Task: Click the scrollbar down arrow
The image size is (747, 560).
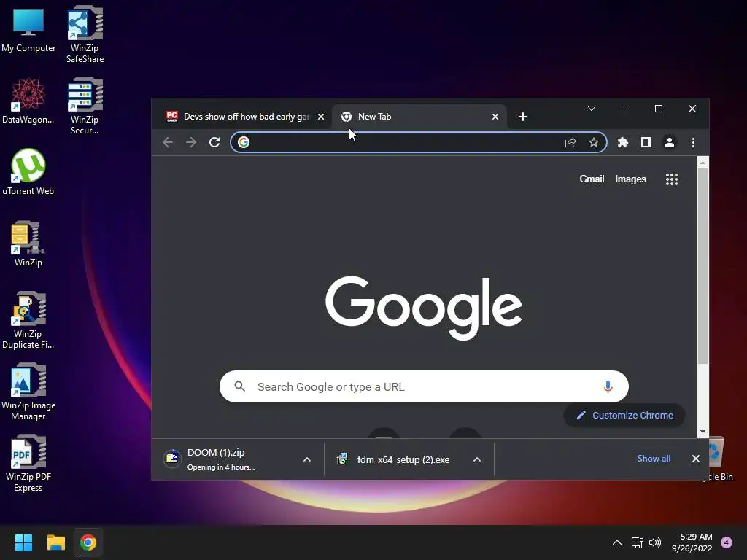Action: [703, 432]
